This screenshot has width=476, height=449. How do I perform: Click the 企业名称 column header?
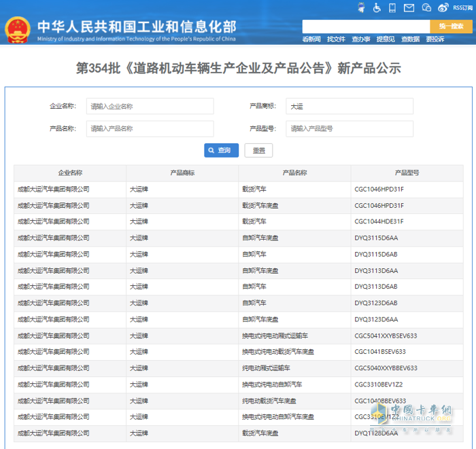[70, 173]
